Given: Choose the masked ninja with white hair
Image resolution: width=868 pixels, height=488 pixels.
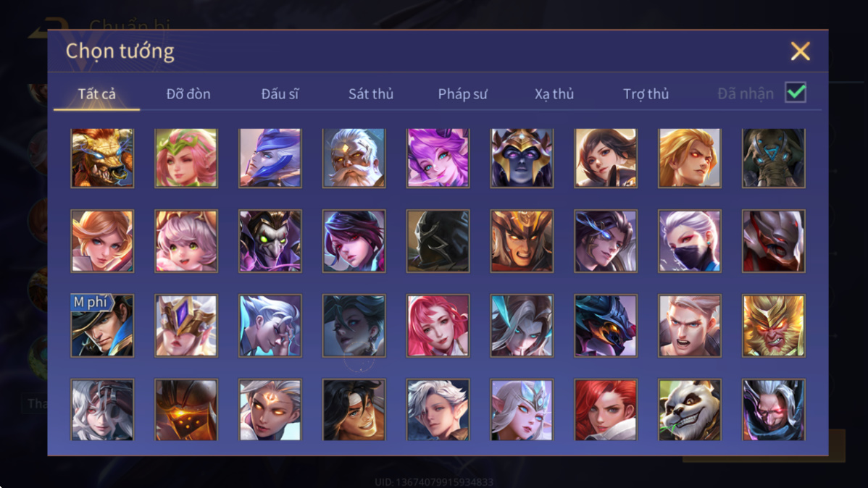Looking at the screenshot, I should 689,241.
